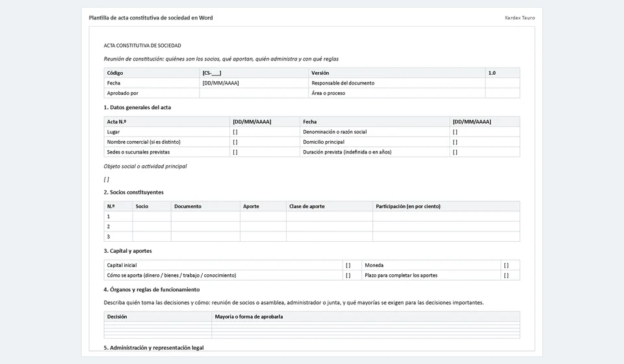The image size is (624, 364).
Task: Click 'Denominación o razón social' cell
Action: click(x=374, y=132)
